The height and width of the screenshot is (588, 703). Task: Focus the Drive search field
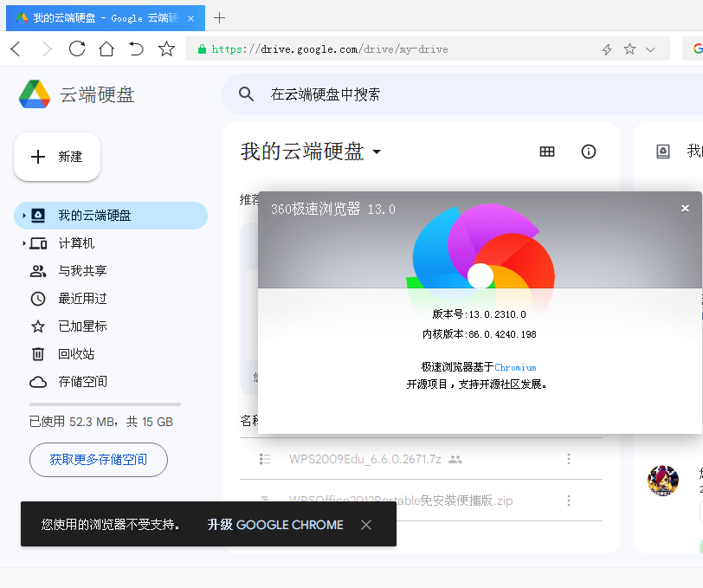(x=461, y=94)
